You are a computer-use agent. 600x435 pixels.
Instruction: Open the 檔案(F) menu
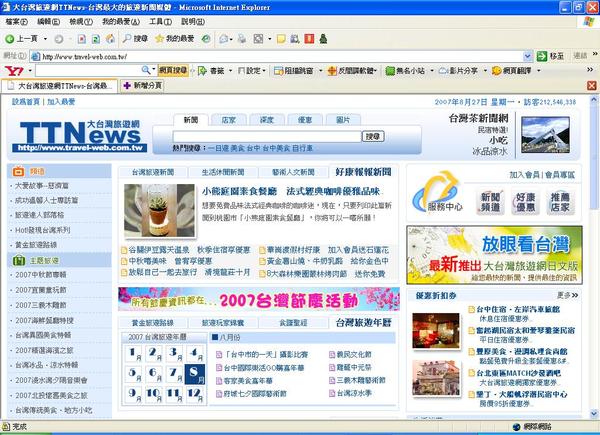(x=17, y=22)
